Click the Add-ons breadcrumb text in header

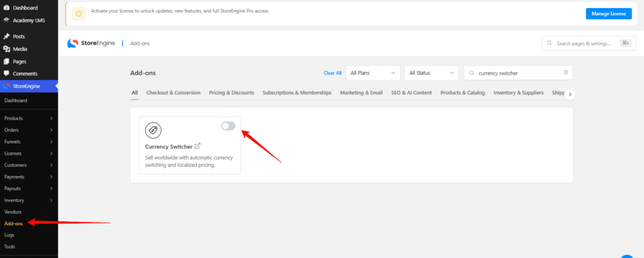click(140, 43)
